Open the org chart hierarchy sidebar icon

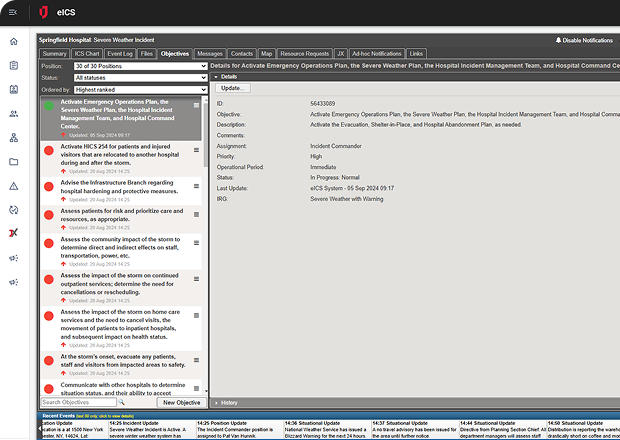(14, 137)
